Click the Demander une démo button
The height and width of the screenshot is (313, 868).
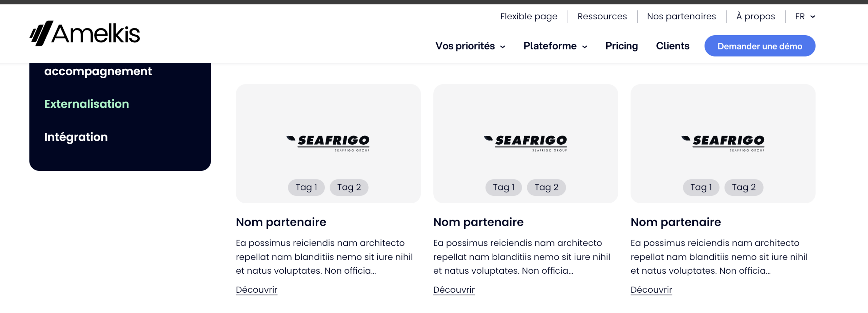coord(759,46)
